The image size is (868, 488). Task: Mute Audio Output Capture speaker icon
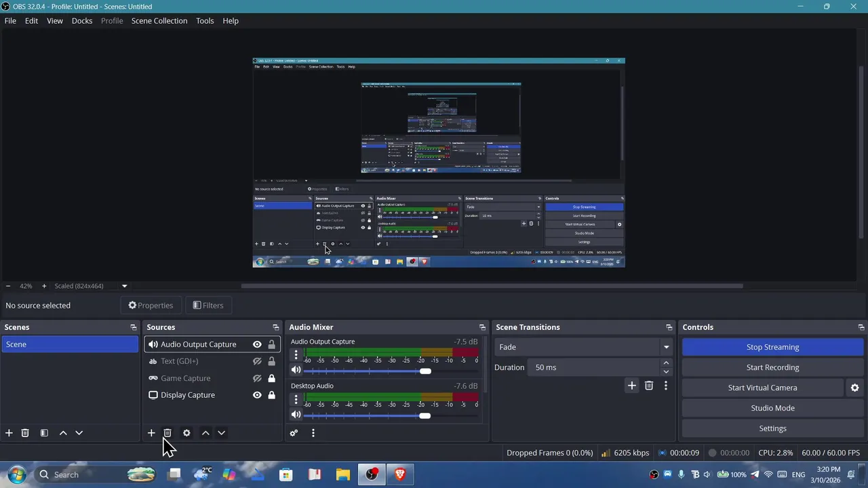click(x=296, y=370)
